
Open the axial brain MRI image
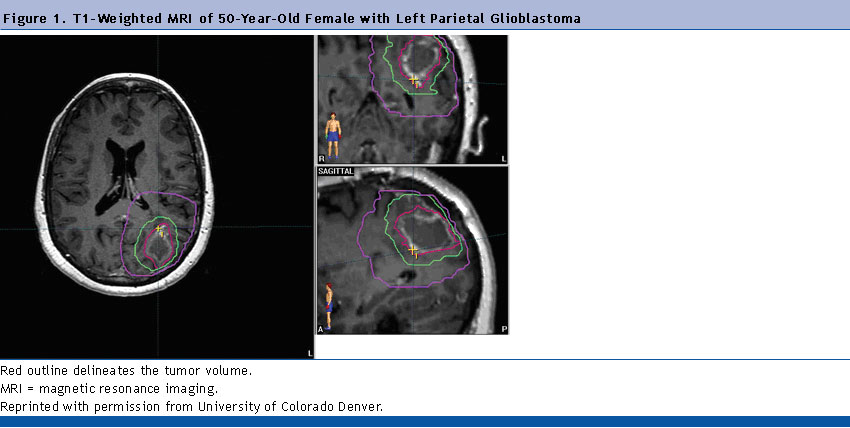pyautogui.click(x=157, y=197)
